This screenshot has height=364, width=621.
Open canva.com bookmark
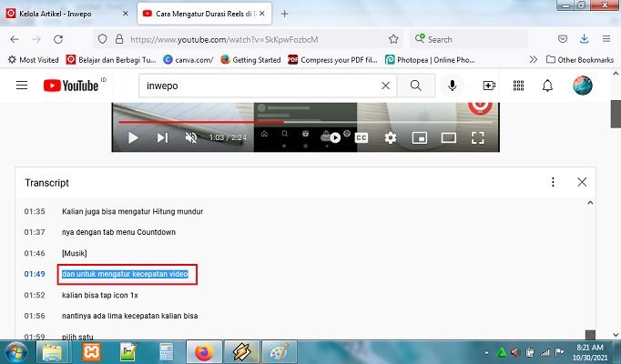[x=188, y=60]
